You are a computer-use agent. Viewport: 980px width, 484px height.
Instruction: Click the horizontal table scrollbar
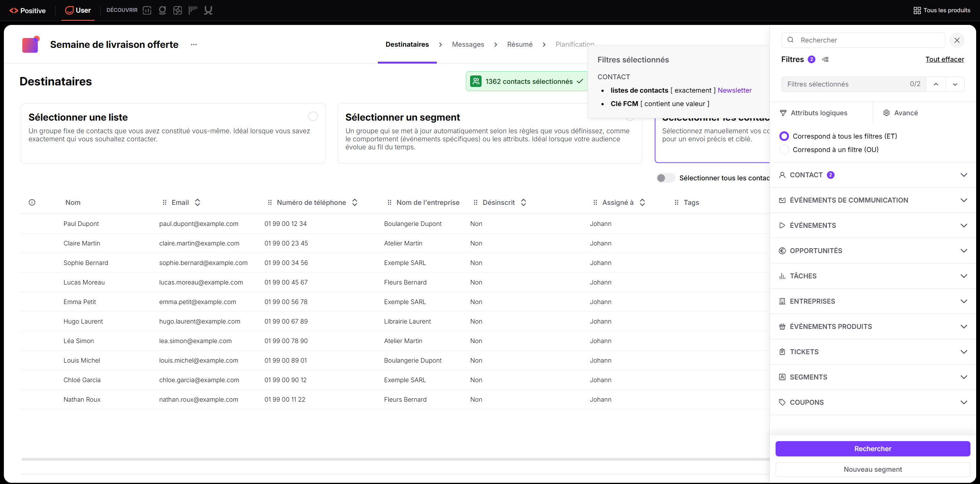pos(395,459)
